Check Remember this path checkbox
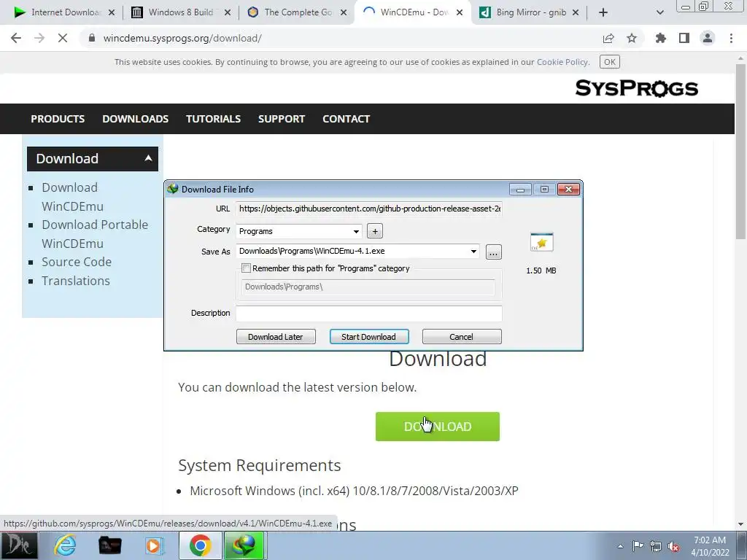Viewport: 747px width, 560px height. pos(247,268)
